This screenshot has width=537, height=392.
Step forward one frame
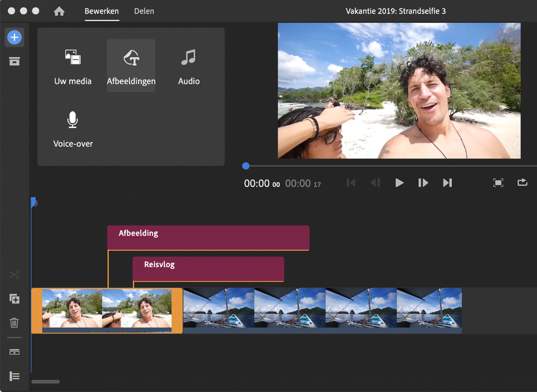click(x=423, y=183)
